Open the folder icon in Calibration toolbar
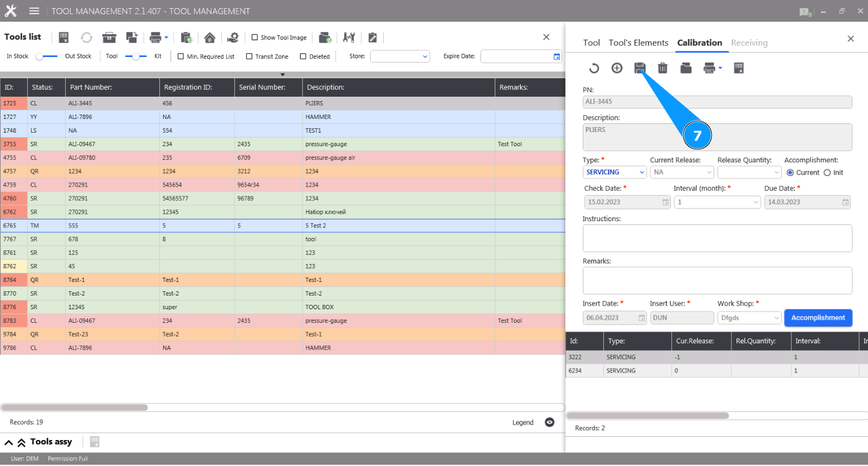The image size is (868, 466). pyautogui.click(x=686, y=68)
